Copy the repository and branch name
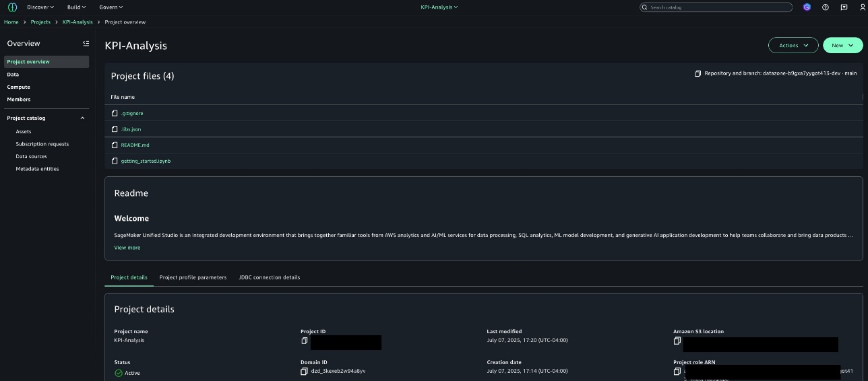 point(697,73)
